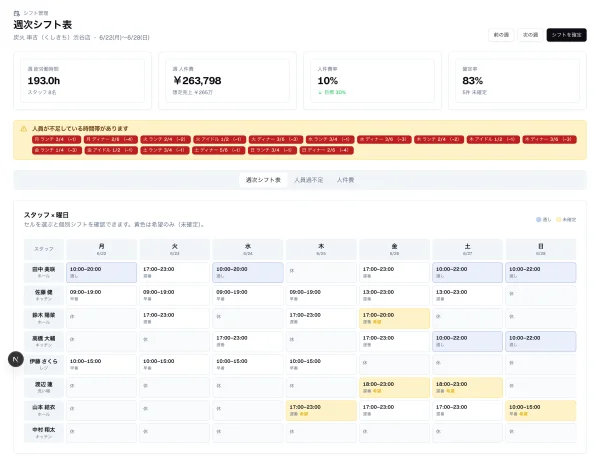Viewport: 600px width, 470px height.
Task: Open the 人件費 tab
Action: coord(345,180)
